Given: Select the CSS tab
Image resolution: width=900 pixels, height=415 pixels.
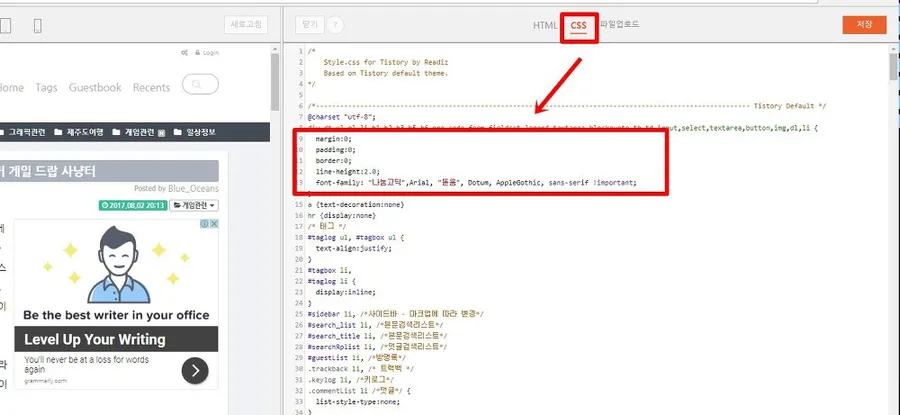Looking at the screenshot, I should (x=579, y=26).
